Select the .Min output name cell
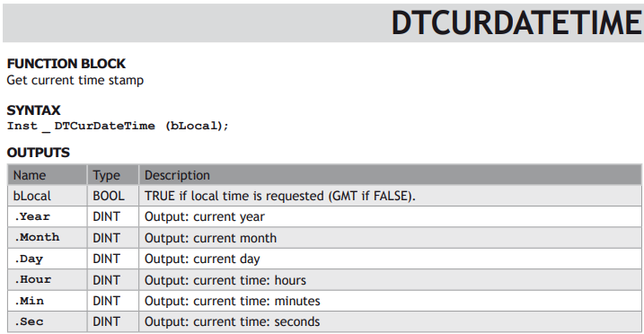 (x=48, y=301)
